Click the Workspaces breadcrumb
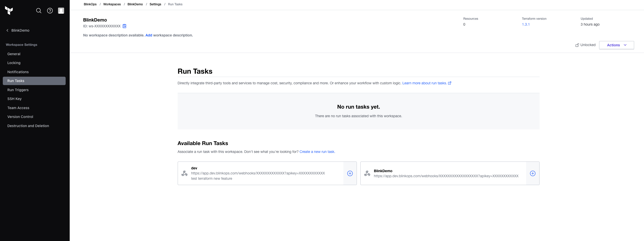This screenshot has height=241, width=644. click(112, 4)
